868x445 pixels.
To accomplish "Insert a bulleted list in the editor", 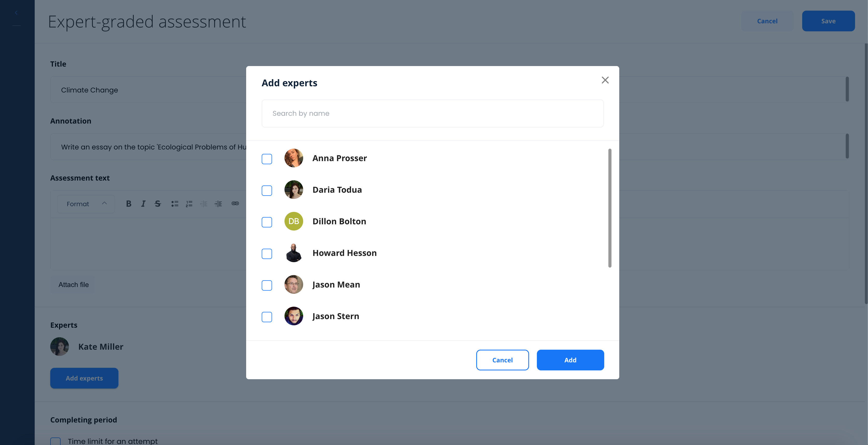I will point(175,204).
